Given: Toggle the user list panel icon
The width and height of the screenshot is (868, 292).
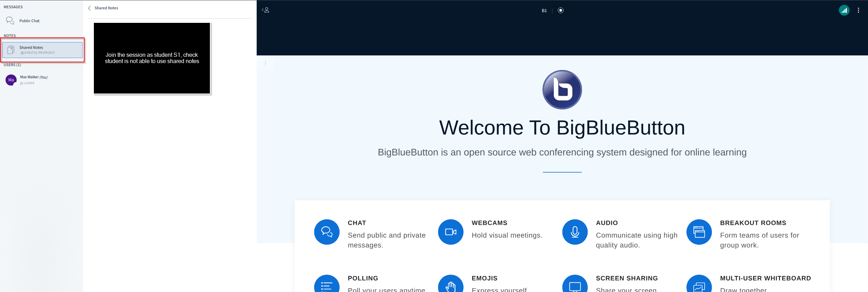Looking at the screenshot, I should click(x=266, y=10).
